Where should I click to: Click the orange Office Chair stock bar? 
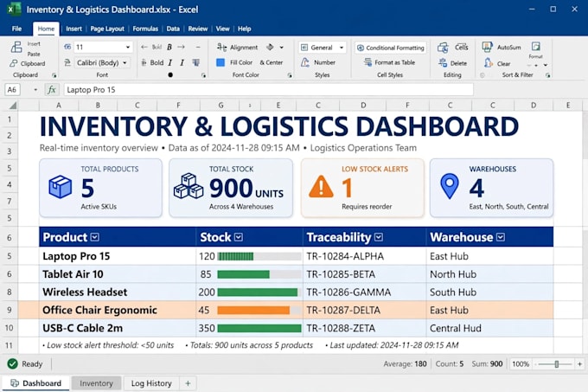click(x=253, y=310)
